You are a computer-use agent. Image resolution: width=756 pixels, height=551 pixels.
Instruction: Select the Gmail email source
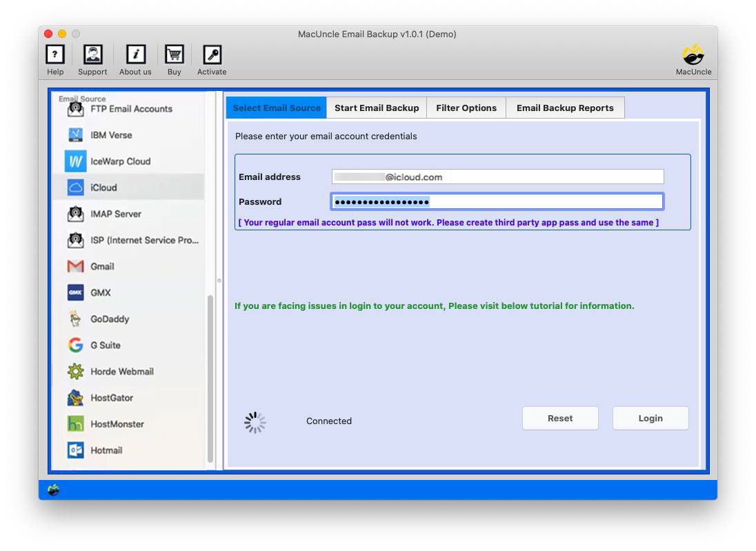[x=108, y=267]
